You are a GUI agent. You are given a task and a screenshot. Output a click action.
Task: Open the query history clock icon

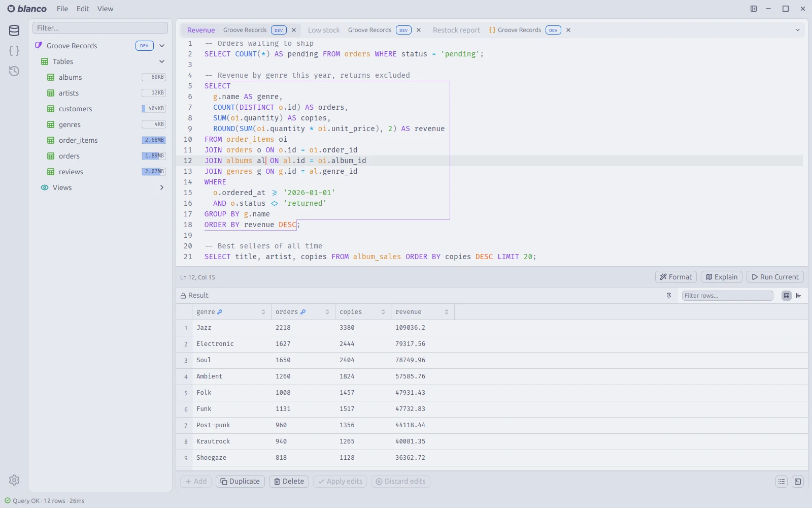pyautogui.click(x=14, y=71)
